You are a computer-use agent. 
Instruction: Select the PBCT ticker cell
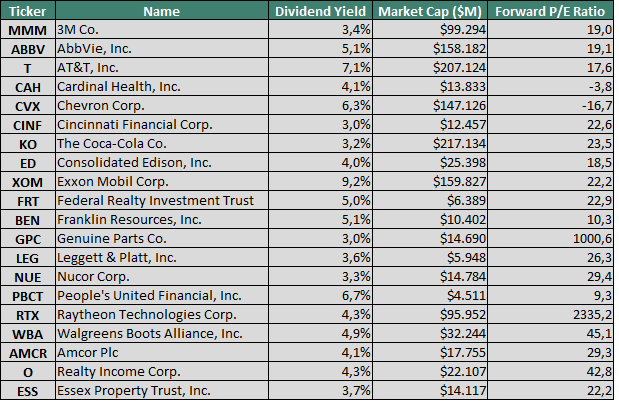(x=28, y=295)
